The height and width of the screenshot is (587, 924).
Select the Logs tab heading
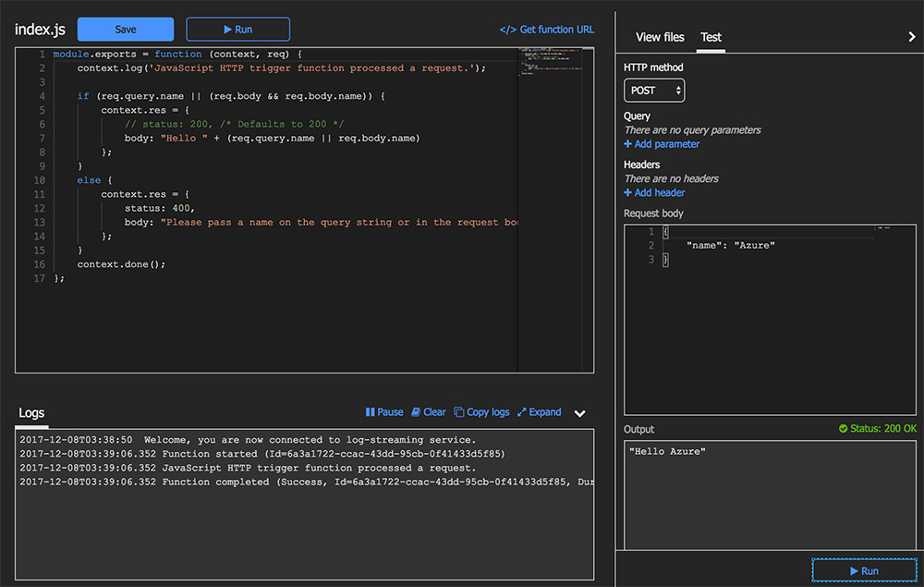click(31, 413)
